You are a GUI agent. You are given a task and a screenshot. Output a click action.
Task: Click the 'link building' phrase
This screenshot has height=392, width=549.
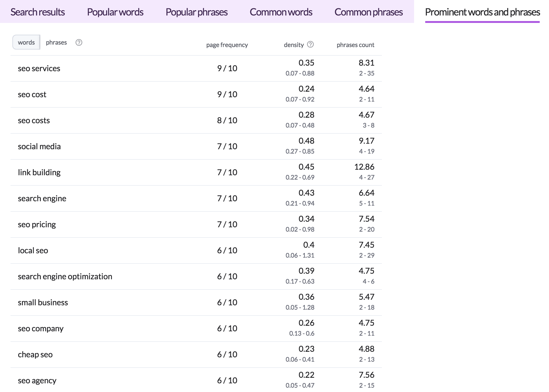tap(39, 172)
